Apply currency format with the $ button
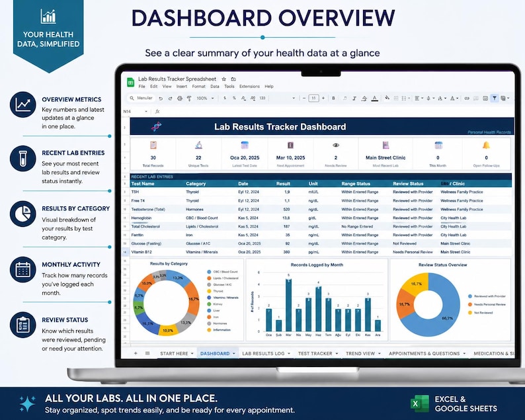This screenshot has width=525, height=420. 225,98
